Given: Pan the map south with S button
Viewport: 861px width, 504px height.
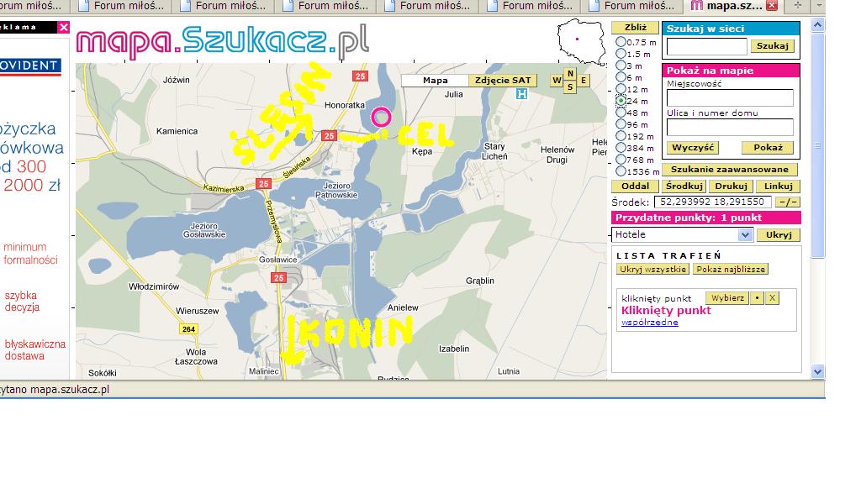Looking at the screenshot, I should 570,87.
